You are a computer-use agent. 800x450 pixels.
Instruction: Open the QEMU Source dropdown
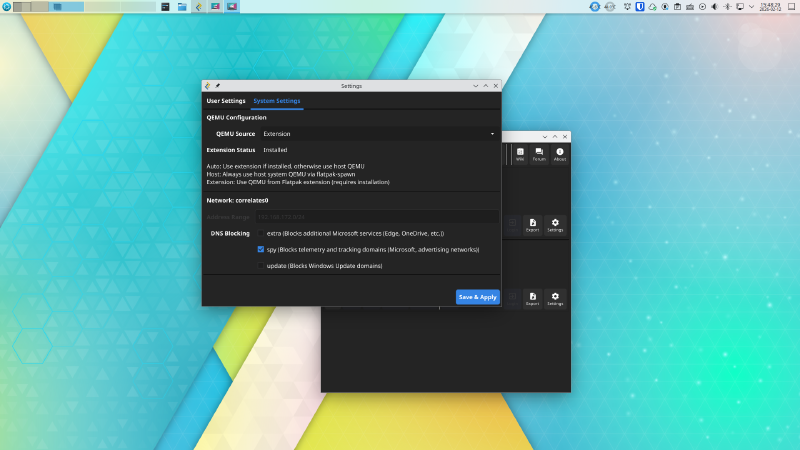378,134
